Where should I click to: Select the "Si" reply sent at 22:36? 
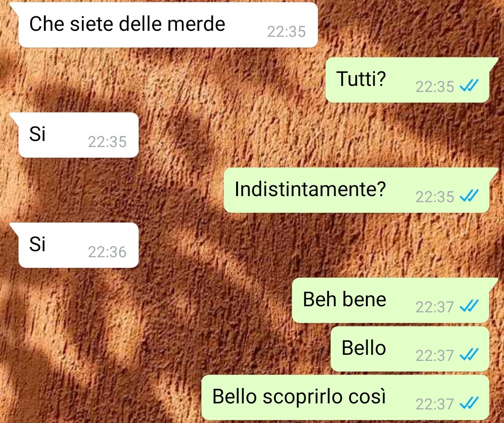(78, 245)
